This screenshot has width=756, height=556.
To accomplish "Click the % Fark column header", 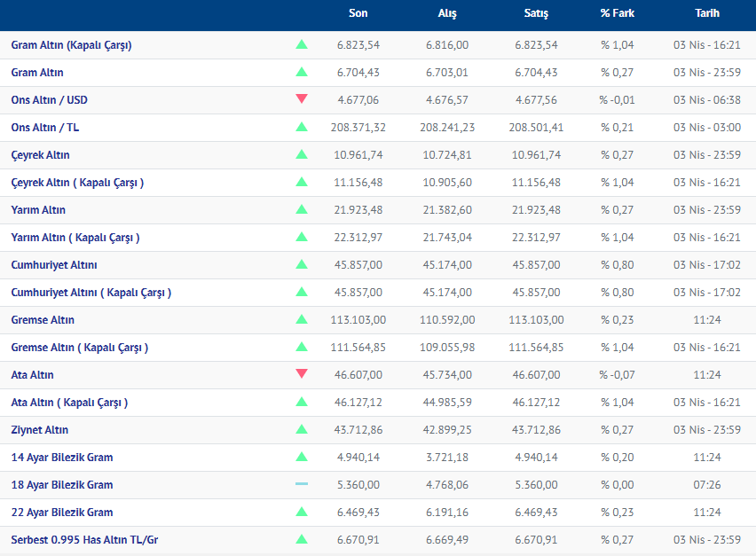I will coord(618,14).
